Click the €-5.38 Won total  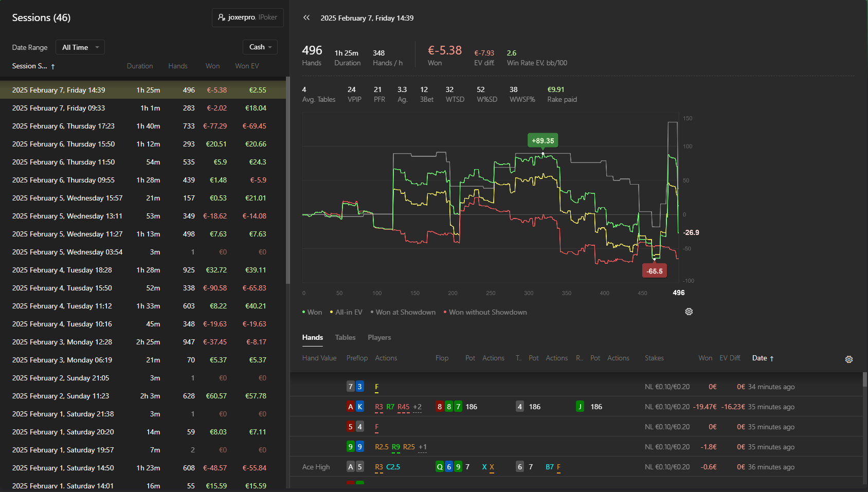(x=445, y=55)
